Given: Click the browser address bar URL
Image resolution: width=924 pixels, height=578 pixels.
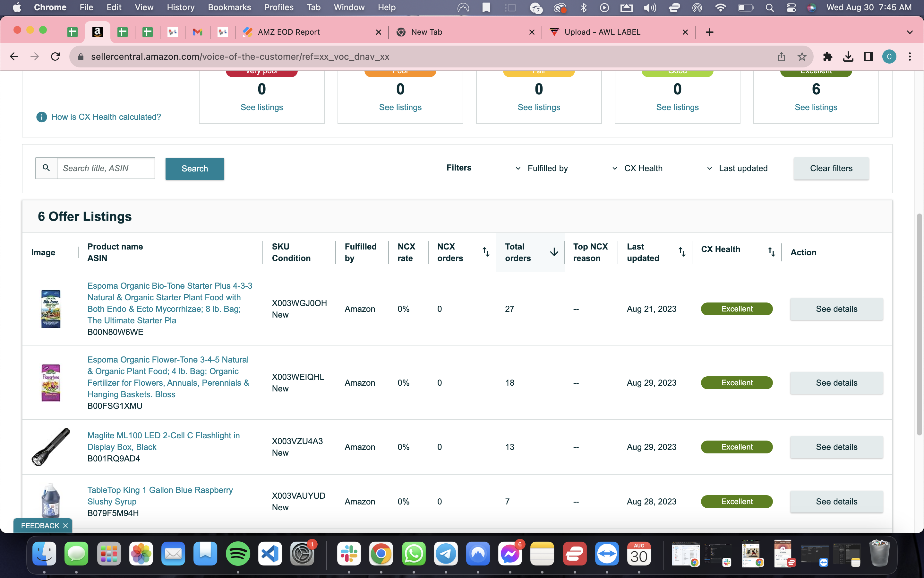Looking at the screenshot, I should click(240, 57).
